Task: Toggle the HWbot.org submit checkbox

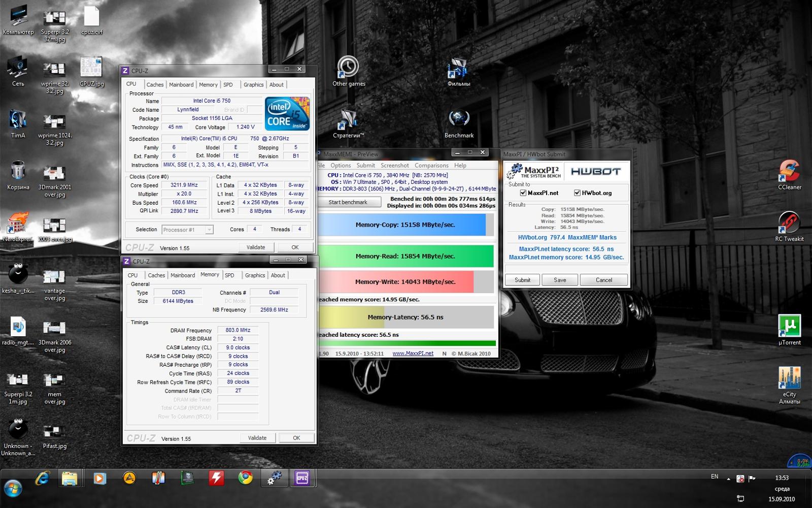Action: tap(577, 193)
